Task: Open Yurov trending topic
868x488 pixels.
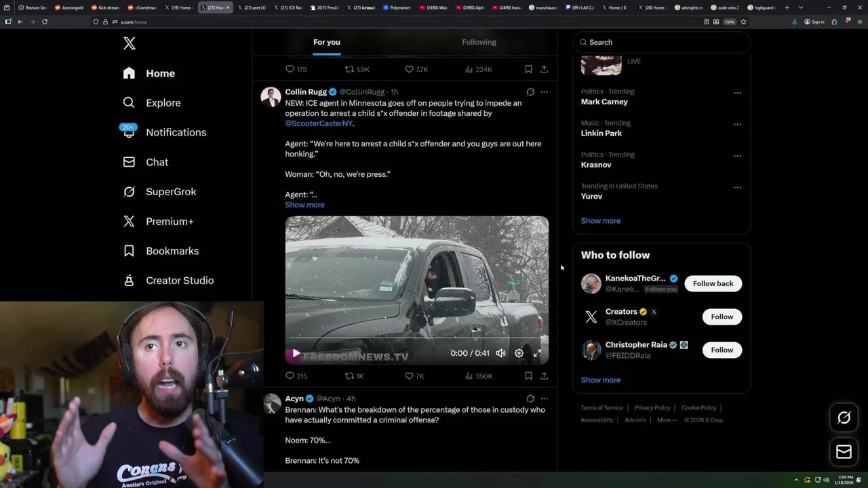Action: coord(591,196)
